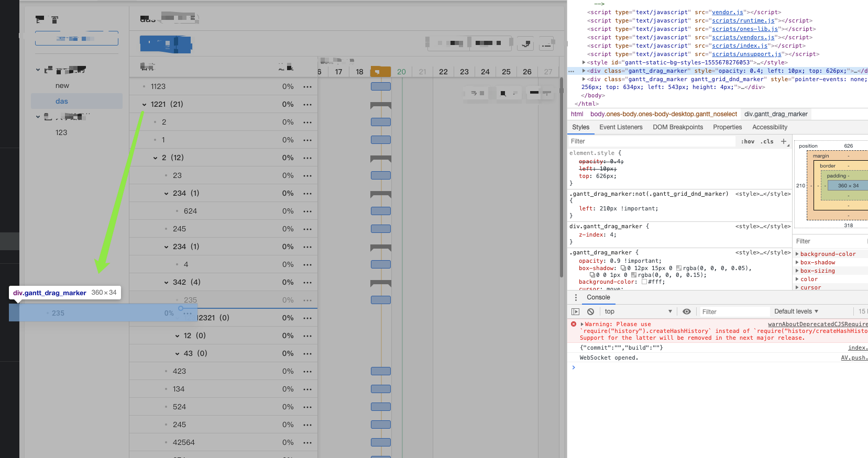Click the 360 × 34 box model content
This screenshot has height=458, width=868.
click(x=848, y=185)
